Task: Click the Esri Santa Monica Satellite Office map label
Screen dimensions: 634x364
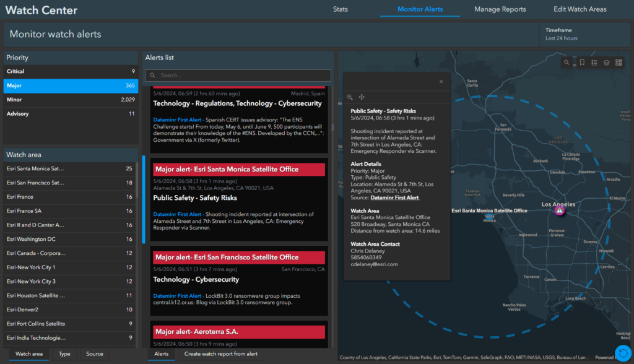Action: 489,210
